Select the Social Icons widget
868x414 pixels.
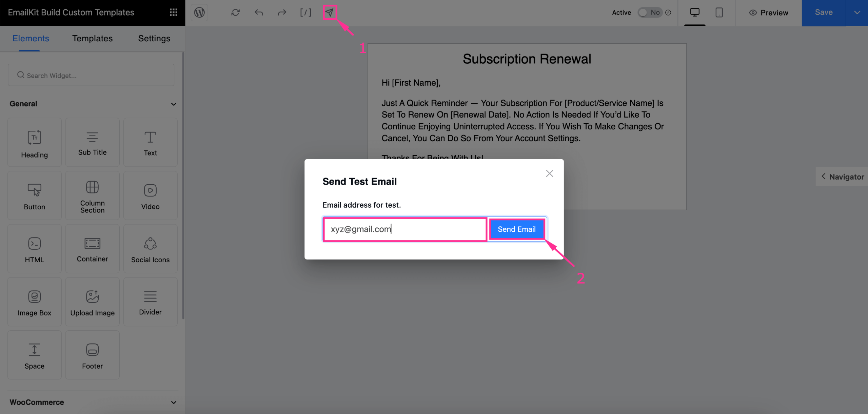pyautogui.click(x=150, y=249)
